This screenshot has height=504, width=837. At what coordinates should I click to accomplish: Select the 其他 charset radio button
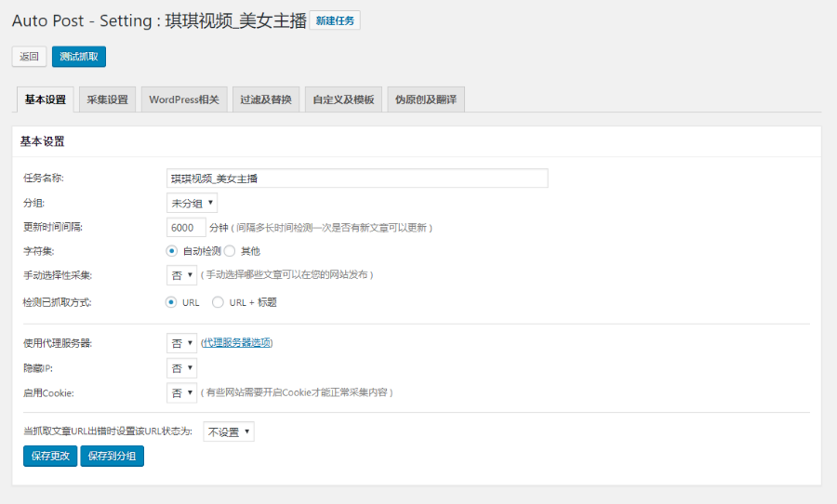point(230,251)
